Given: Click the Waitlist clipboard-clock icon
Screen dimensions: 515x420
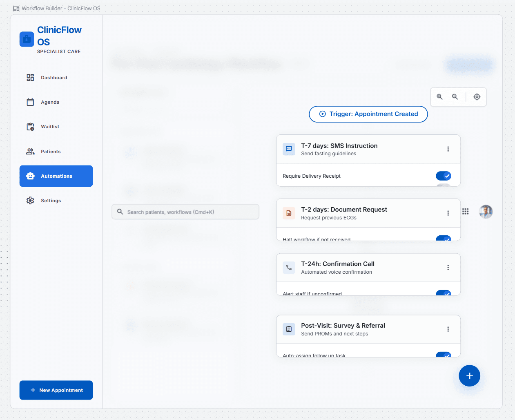Looking at the screenshot, I should click(30, 127).
